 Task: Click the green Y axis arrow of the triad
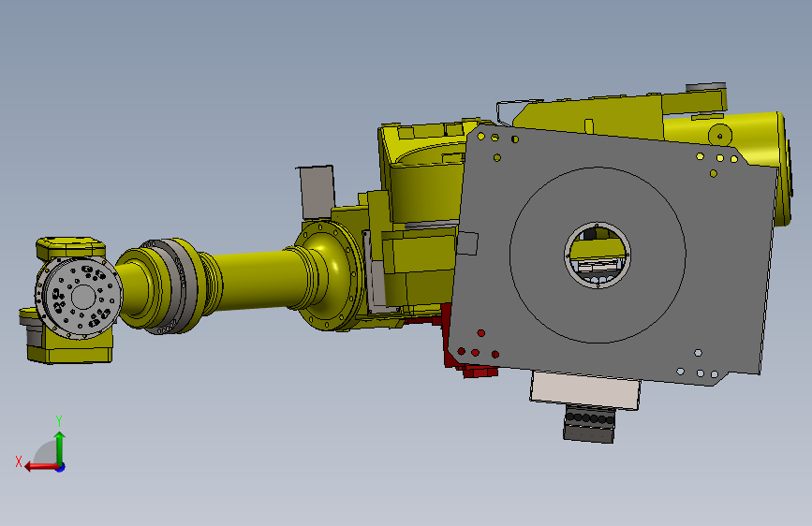(x=60, y=448)
